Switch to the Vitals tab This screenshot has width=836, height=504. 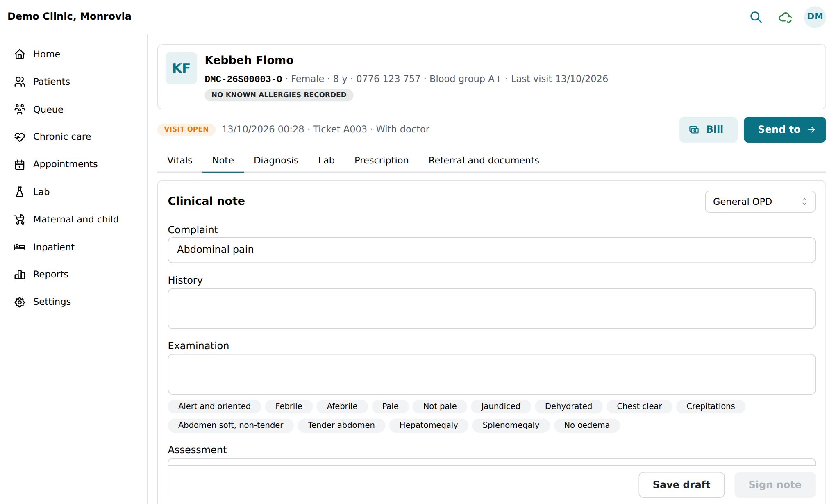click(179, 160)
